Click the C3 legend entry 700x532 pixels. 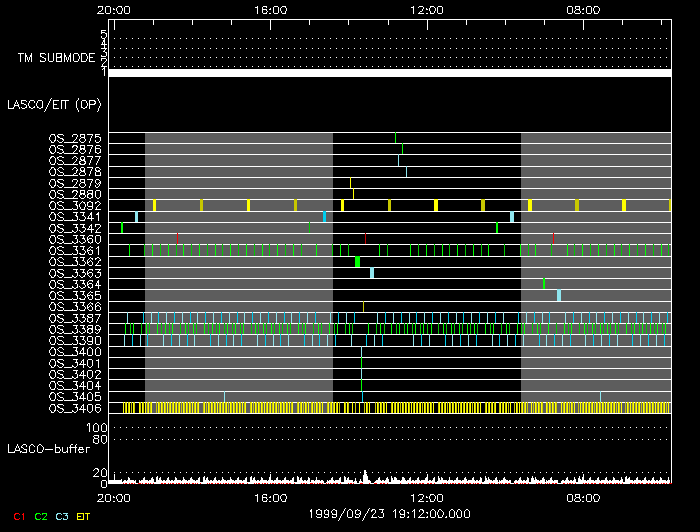(x=62, y=516)
